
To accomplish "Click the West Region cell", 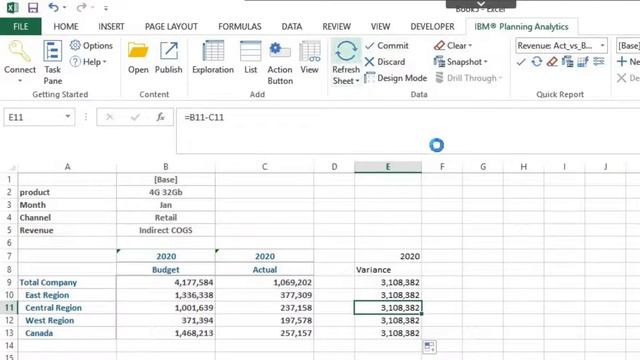I will 67,320.
